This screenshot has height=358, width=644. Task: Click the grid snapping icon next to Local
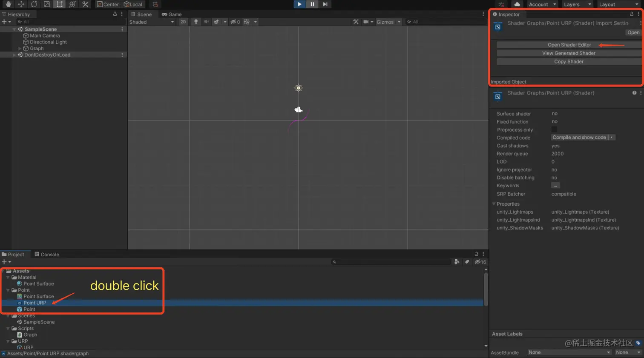coord(155,4)
